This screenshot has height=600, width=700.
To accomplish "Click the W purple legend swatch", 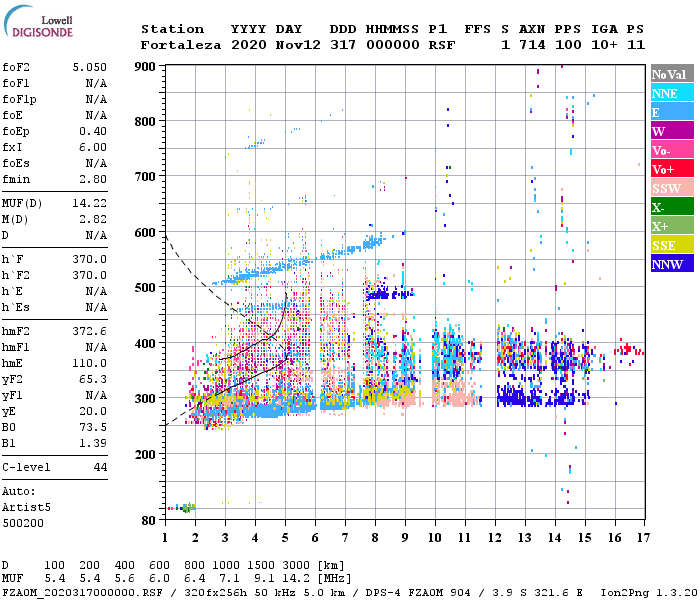I will pyautogui.click(x=672, y=131).
